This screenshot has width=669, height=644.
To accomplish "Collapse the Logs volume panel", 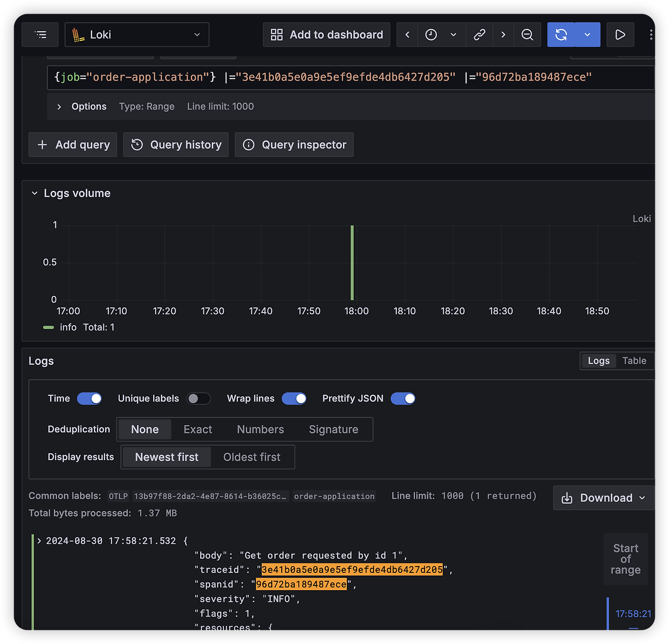I will click(34, 193).
